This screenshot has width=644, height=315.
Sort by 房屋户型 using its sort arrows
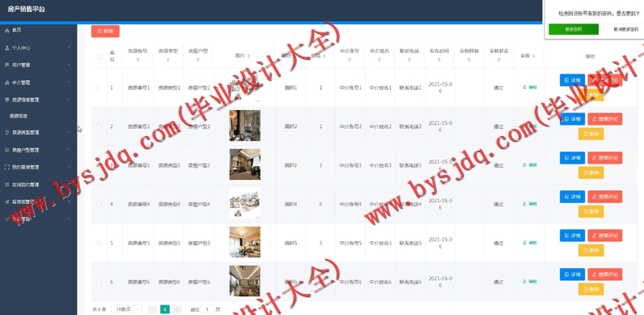pos(198,60)
